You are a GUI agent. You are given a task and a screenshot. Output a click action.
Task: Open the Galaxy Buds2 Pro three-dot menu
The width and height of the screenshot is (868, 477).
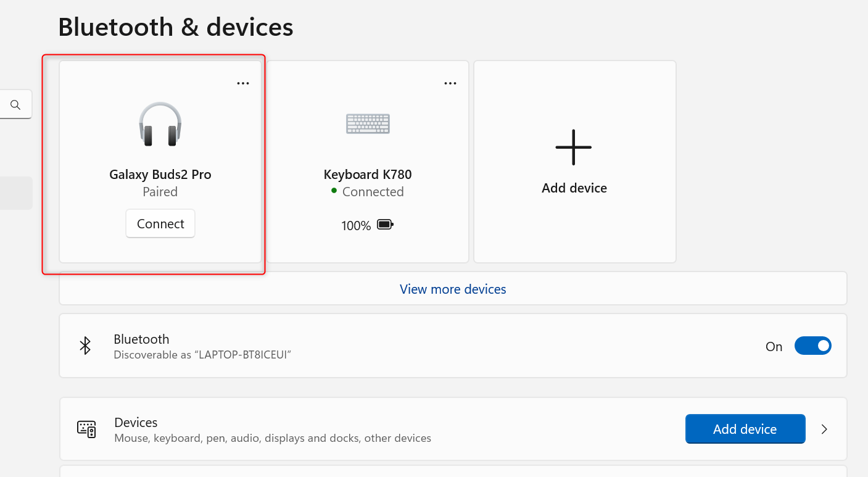[243, 84]
